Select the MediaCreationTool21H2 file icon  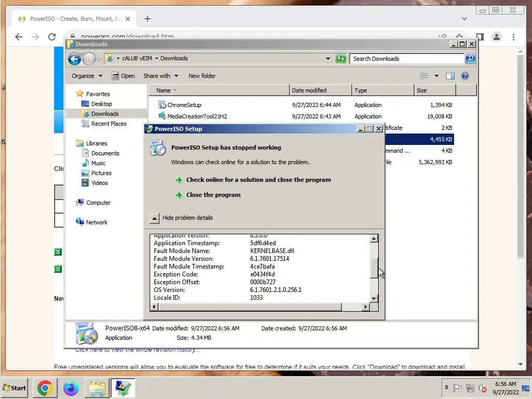pyautogui.click(x=162, y=116)
